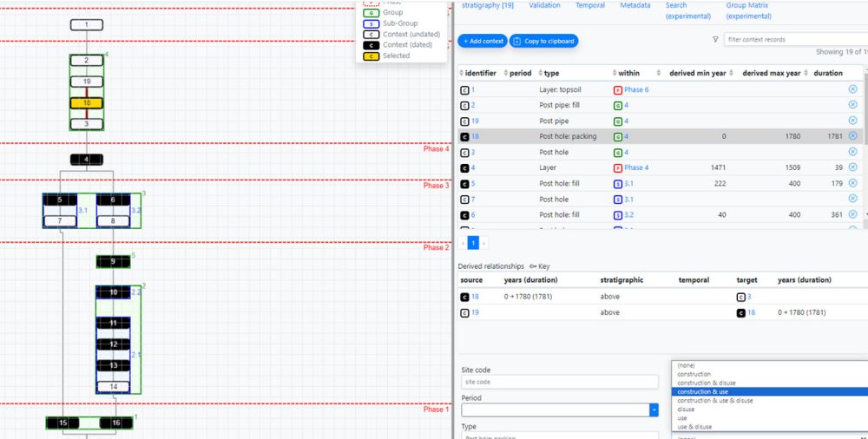Screen dimensions: 868x439
Task: Remove context 19 Post pipe row
Action: (852, 120)
